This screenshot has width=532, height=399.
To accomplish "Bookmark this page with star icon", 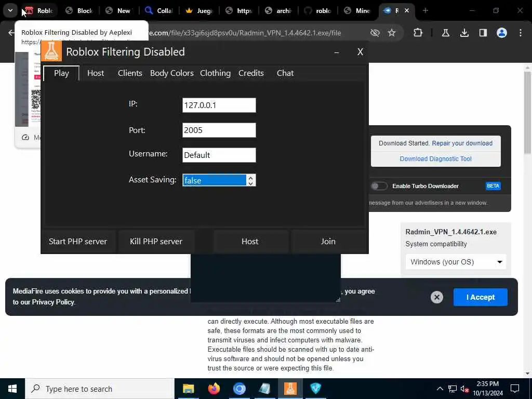I will point(392,33).
